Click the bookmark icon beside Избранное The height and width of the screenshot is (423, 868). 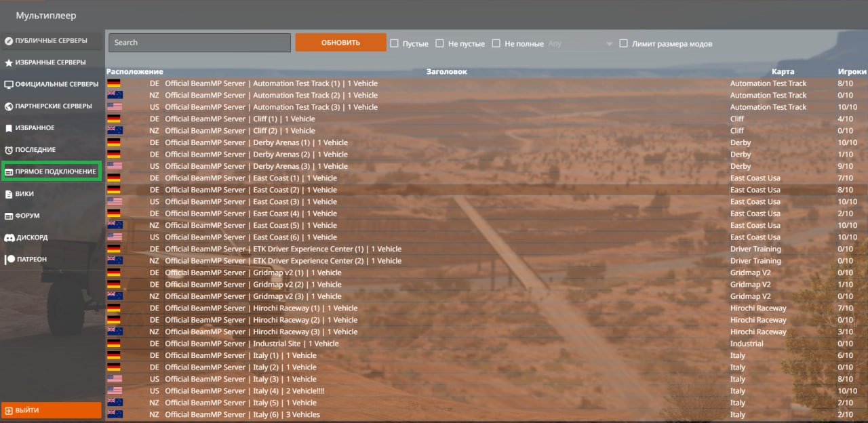[9, 128]
